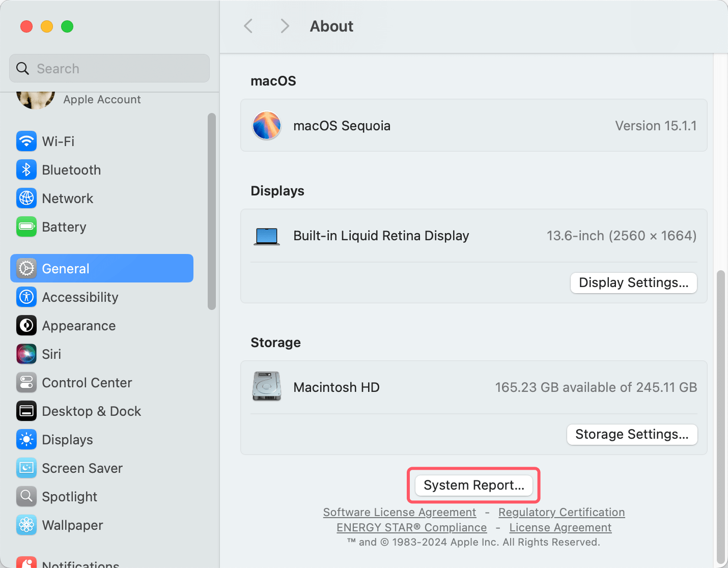The image size is (728, 568).
Task: Open Displays settings from sidebar
Action: tap(67, 439)
